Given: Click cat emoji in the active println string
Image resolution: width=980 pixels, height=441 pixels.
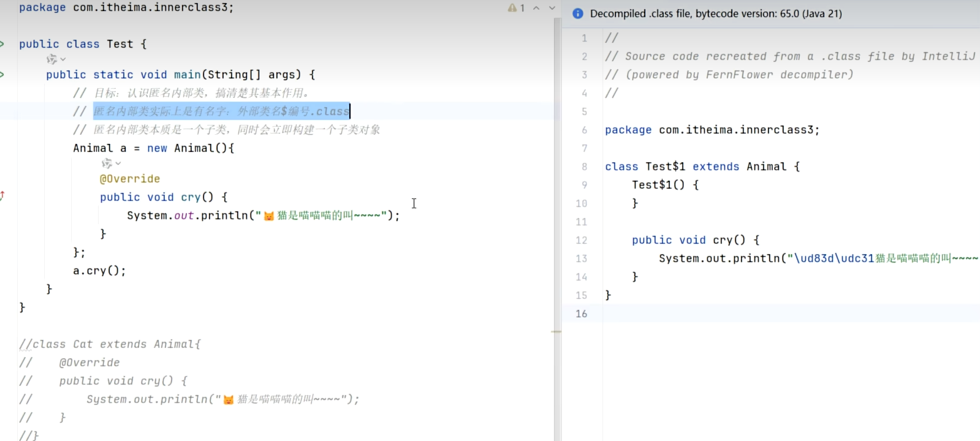Looking at the screenshot, I should 269,216.
